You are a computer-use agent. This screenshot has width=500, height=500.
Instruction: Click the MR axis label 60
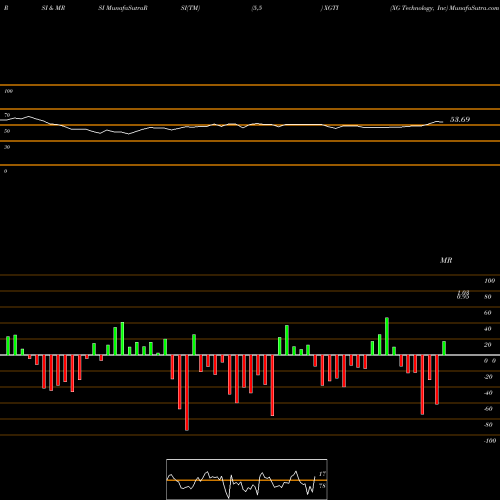point(488,313)
